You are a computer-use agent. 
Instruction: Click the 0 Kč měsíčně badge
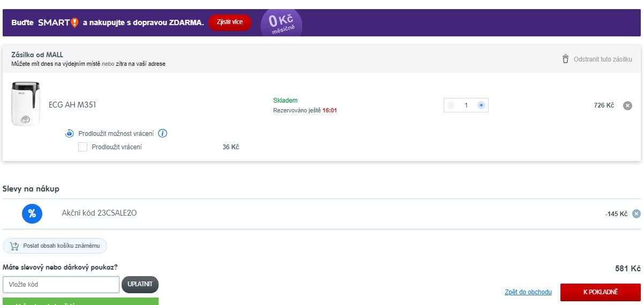tap(281, 23)
